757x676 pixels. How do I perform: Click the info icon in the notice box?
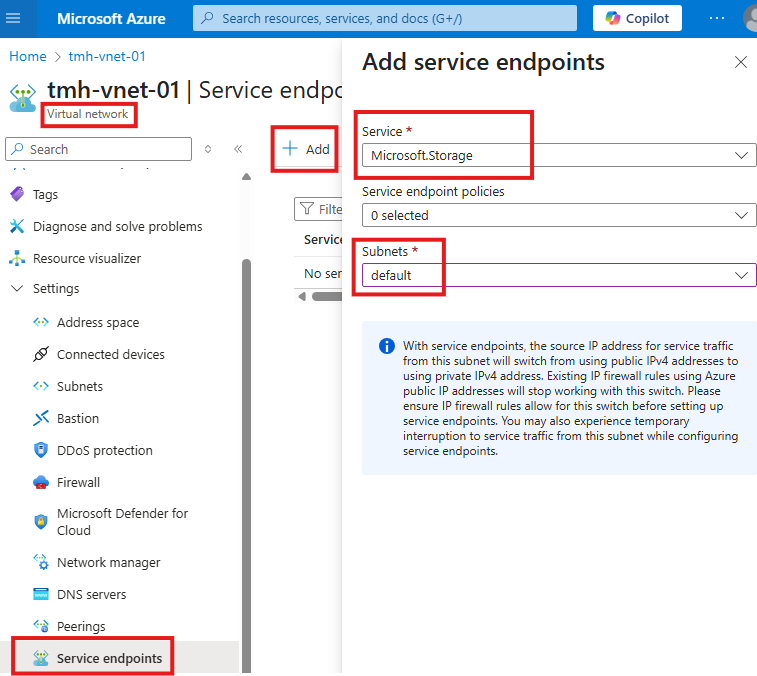(x=387, y=346)
